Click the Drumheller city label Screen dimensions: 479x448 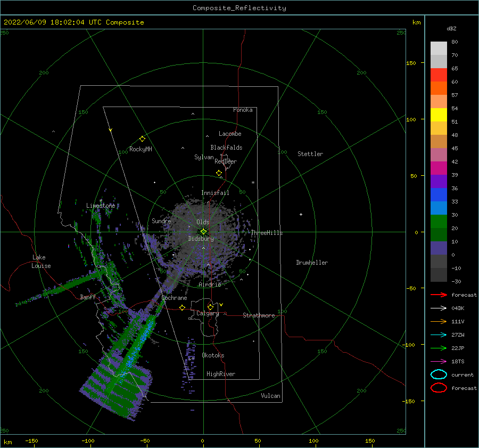coord(312,263)
